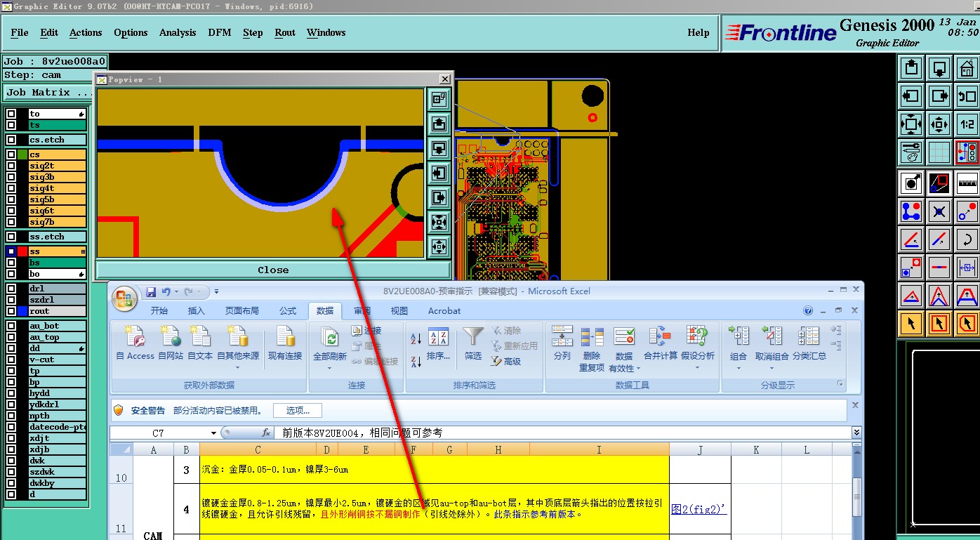
Task: Click the curved rotate arrow icon
Action: coord(967,239)
